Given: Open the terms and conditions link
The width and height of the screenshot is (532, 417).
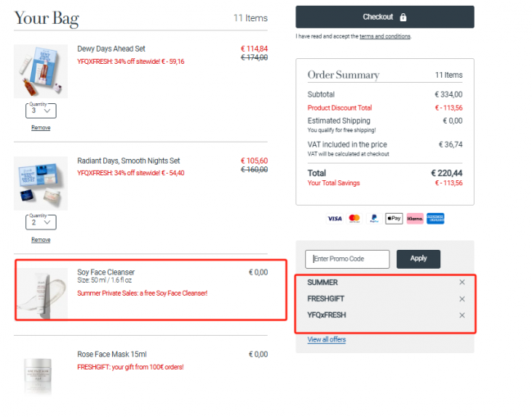Looking at the screenshot, I should [x=385, y=36].
